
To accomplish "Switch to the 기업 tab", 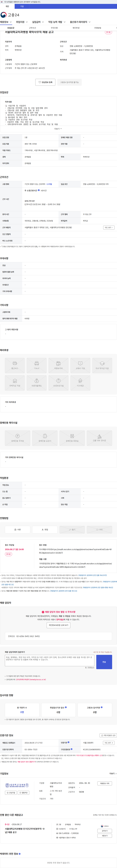I will point(22,6).
